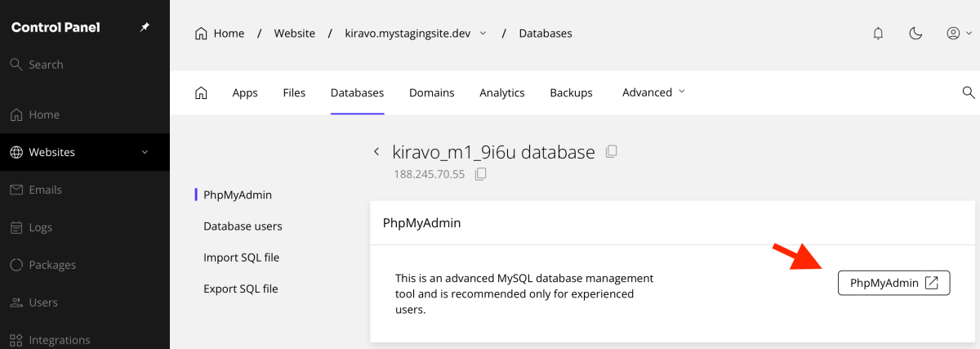The width and height of the screenshot is (980, 349).
Task: Open Integrations in the sidebar
Action: click(x=85, y=340)
